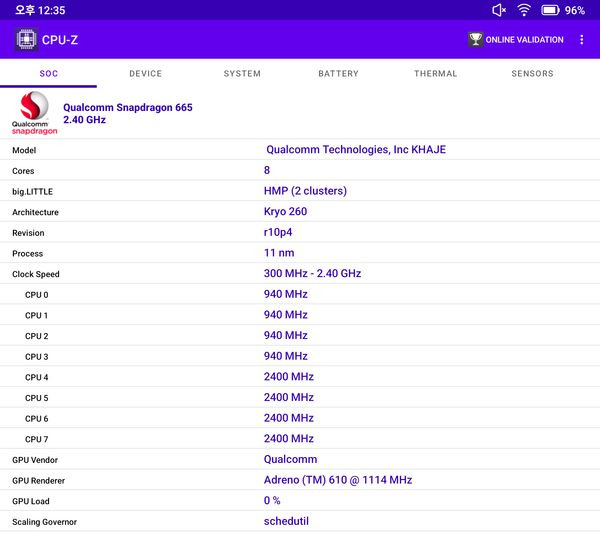The height and width of the screenshot is (544, 600).
Task: Tap the CPU 0 '940 MHz' value
Action: (x=285, y=294)
